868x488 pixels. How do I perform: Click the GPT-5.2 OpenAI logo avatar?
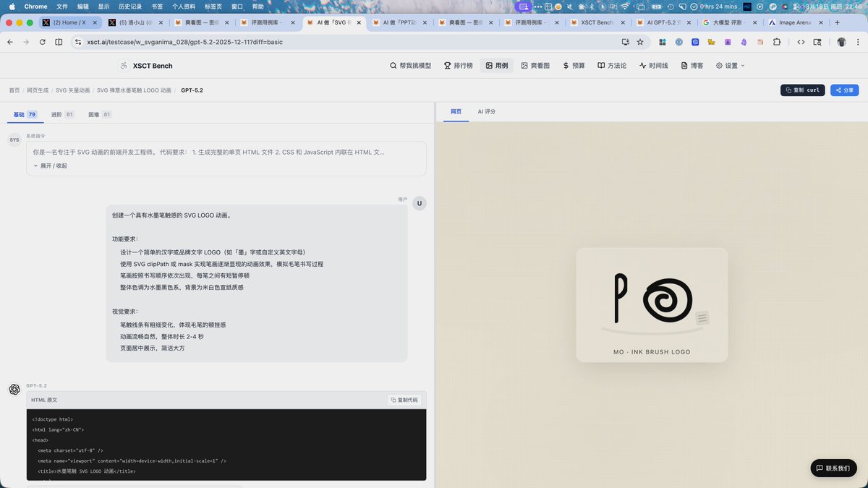pyautogui.click(x=14, y=390)
